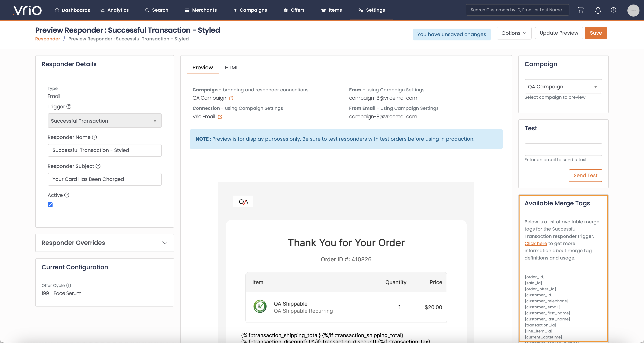
Task: Open QA Campaign external link icon
Action: click(231, 98)
